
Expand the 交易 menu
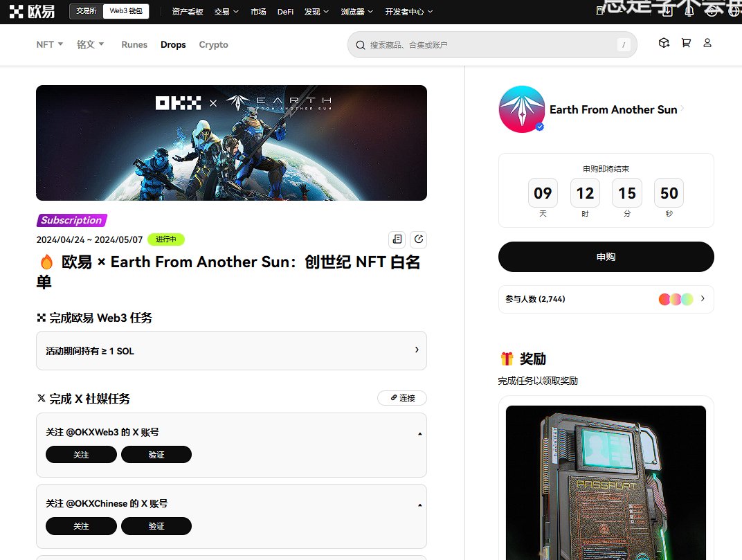226,12
